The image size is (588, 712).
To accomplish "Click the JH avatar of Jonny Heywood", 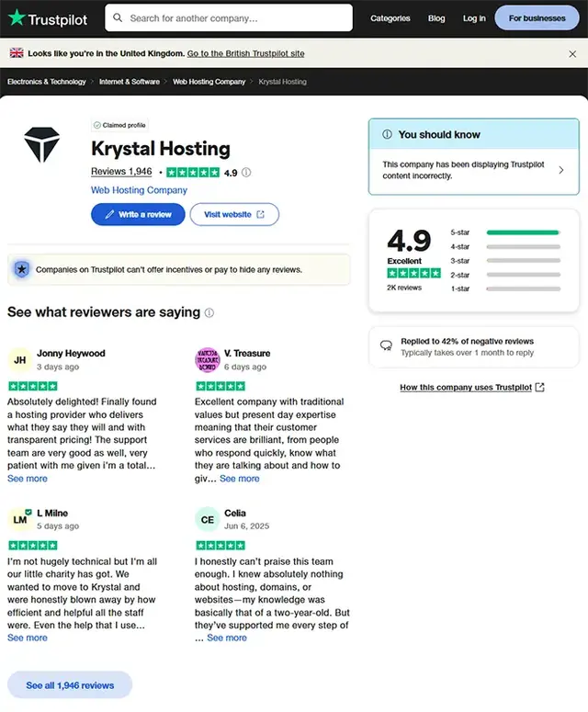I will tap(19, 360).
